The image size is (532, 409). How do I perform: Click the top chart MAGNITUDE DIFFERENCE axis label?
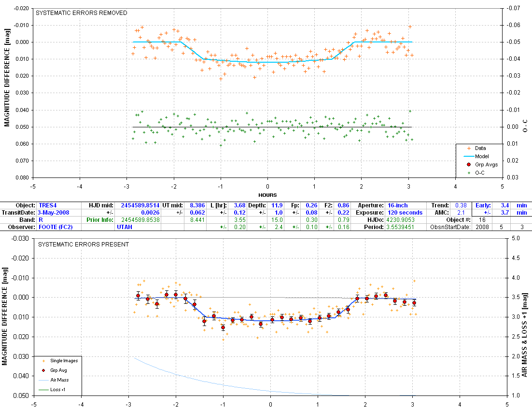click(7, 78)
